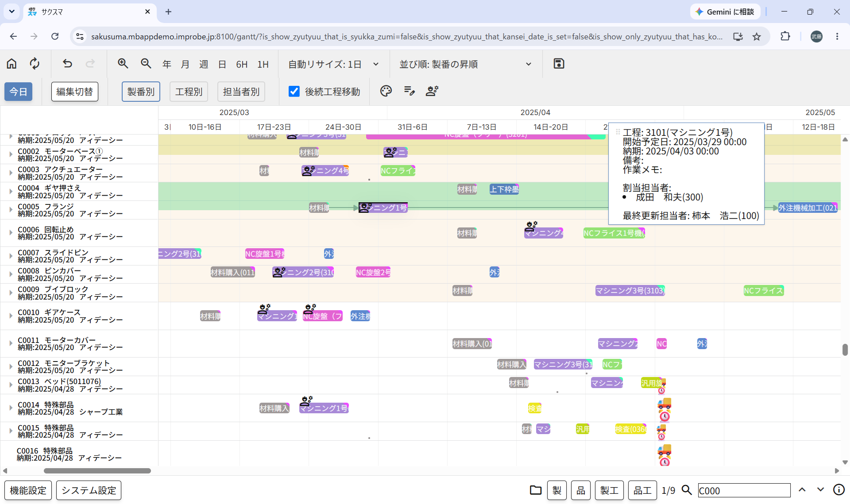Viewport: 850px width, 504px height.
Task: Click the home icon in toolbar
Action: tap(12, 64)
